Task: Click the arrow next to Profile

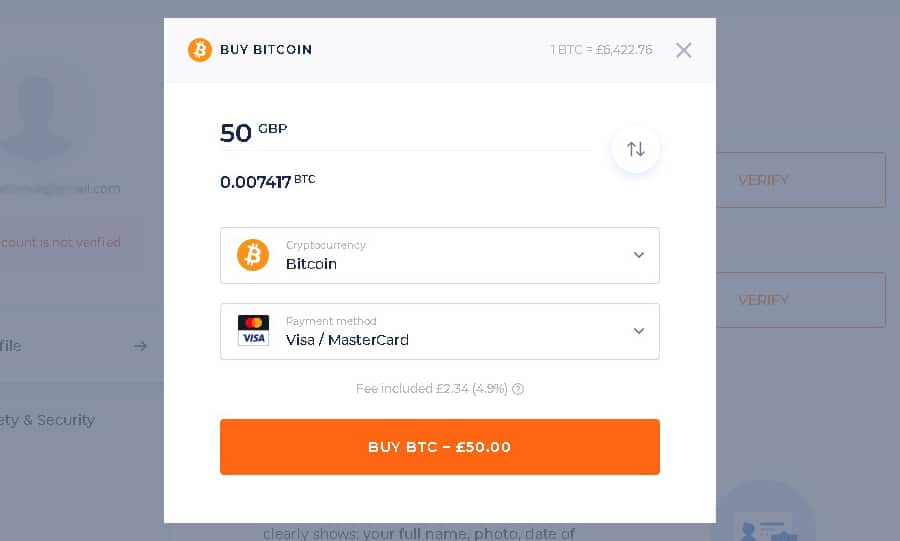Action: tap(140, 346)
